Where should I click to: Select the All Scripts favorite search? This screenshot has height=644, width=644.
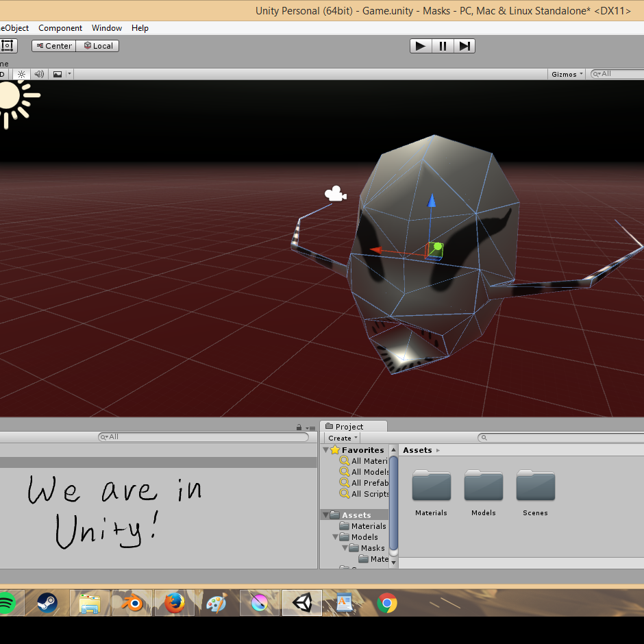coord(370,494)
